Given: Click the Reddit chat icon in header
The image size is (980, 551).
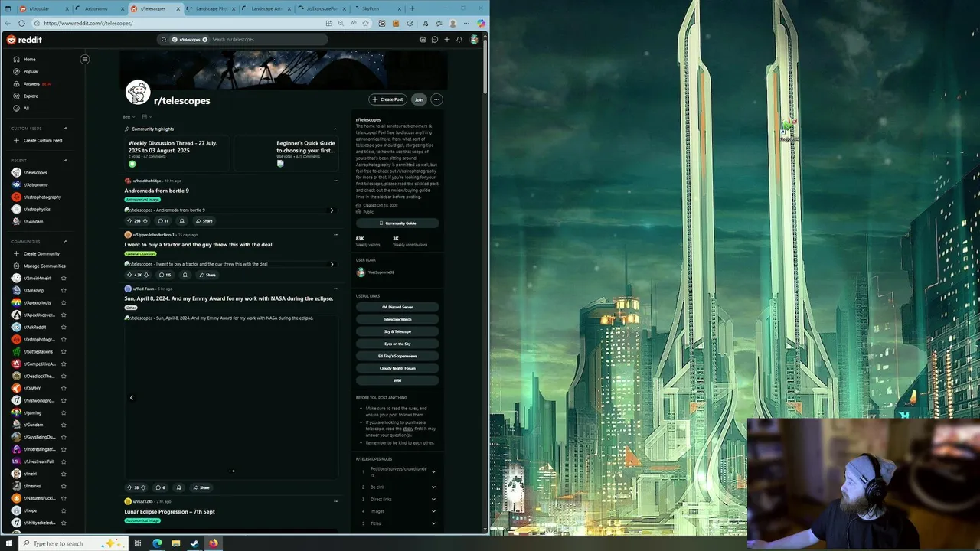Looking at the screenshot, I should pos(435,40).
